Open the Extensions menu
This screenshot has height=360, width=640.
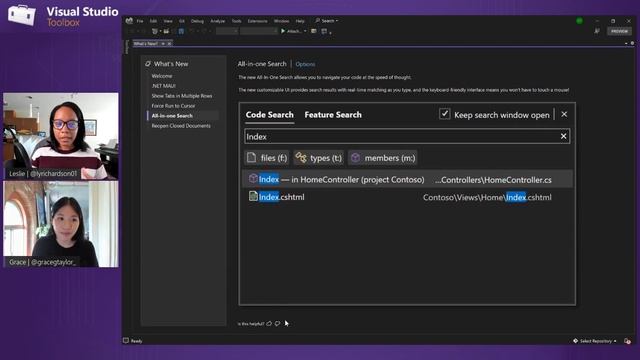tap(258, 21)
